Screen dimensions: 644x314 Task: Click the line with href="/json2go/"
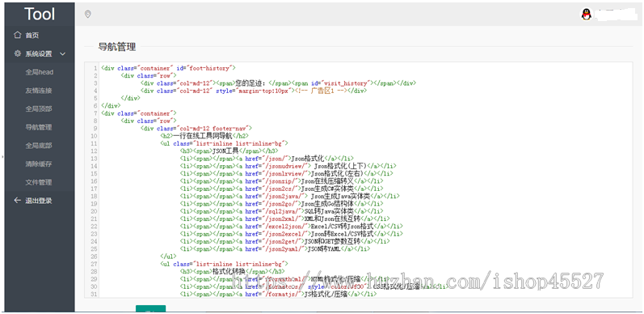coord(281,204)
